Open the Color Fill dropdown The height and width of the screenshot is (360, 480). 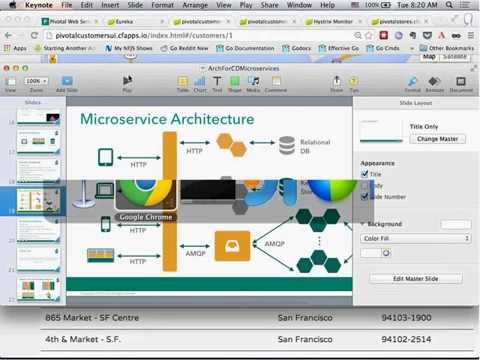(x=415, y=238)
